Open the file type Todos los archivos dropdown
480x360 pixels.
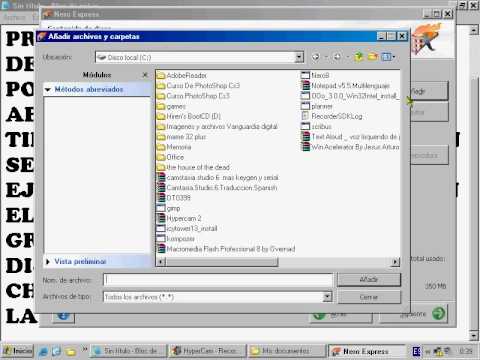point(328,297)
